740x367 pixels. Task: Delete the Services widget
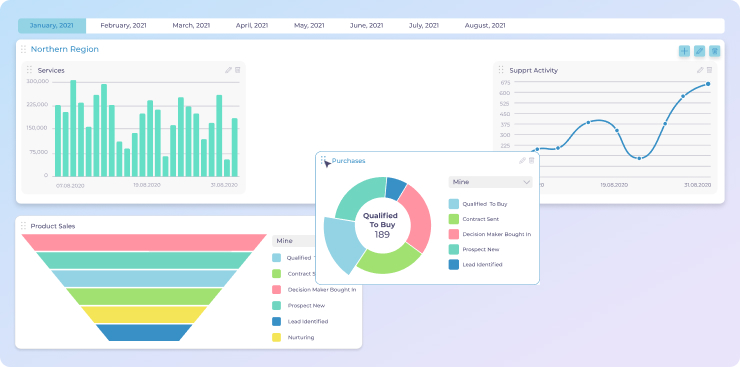tap(237, 70)
